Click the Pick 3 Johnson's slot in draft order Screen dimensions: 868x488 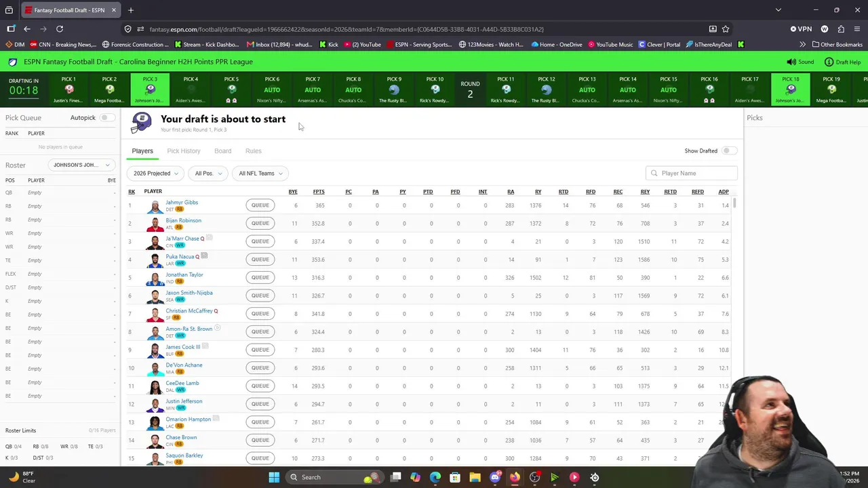pos(150,89)
